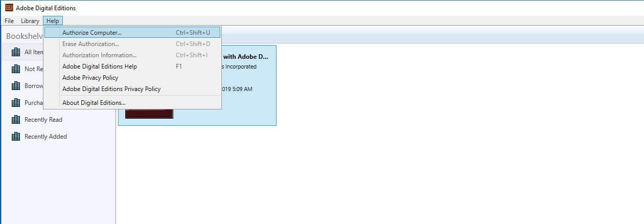Open About Digital Editions... entry
Screen dimensions: 644x224
132,103
